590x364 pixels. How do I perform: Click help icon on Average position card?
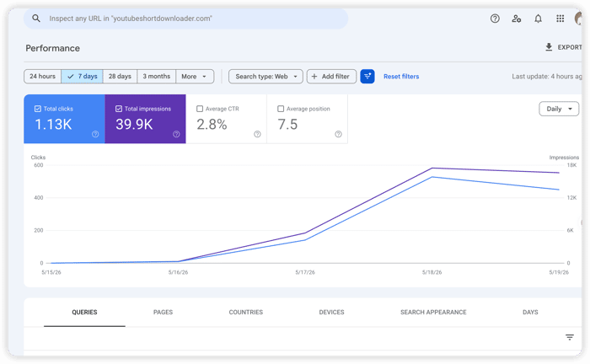338,134
